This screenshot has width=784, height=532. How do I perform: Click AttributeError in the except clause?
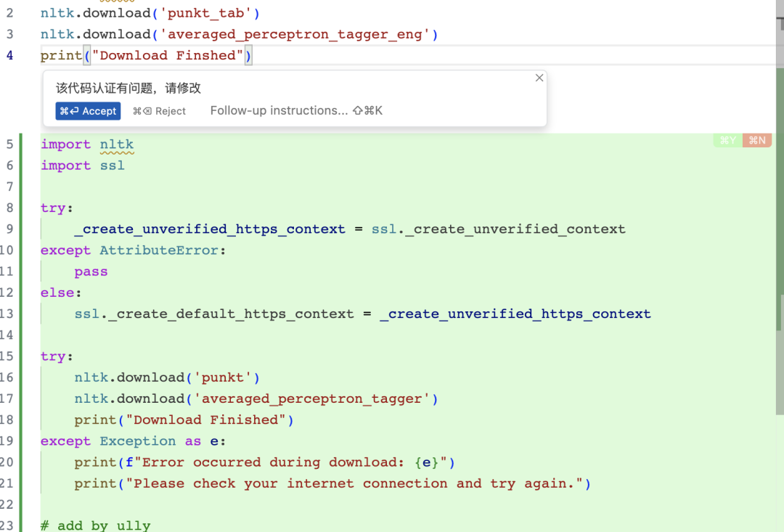[158, 250]
